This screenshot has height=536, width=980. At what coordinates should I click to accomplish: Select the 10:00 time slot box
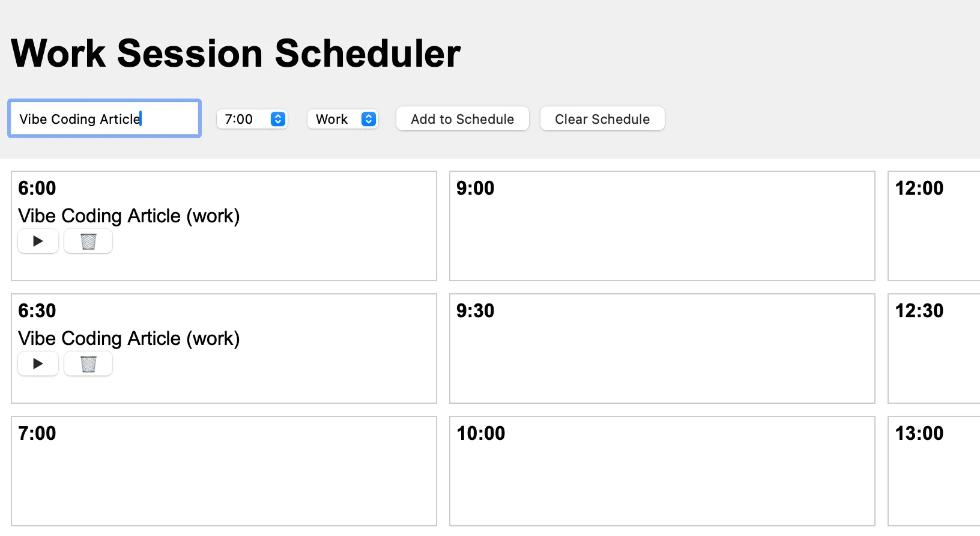662,471
